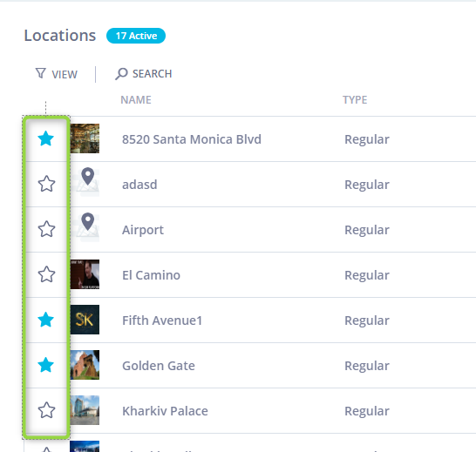The height and width of the screenshot is (452, 476).
Task: Sort locations by NAME column
Action: tap(136, 100)
